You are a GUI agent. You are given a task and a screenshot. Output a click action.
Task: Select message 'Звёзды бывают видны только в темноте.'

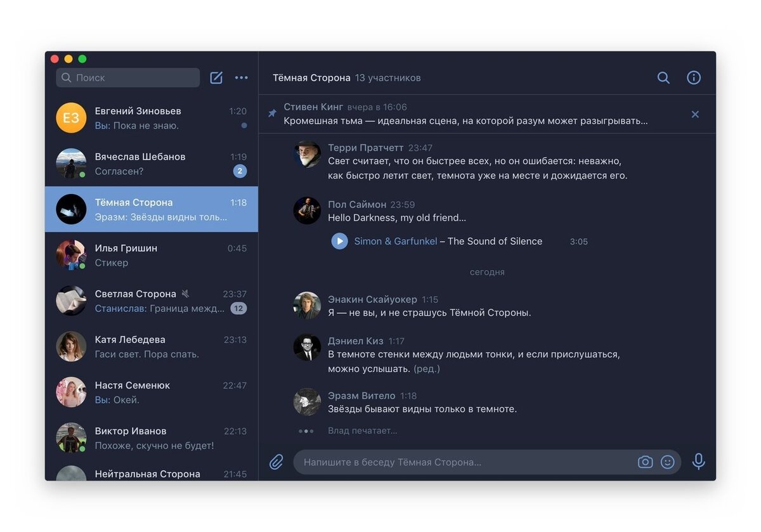point(422,409)
